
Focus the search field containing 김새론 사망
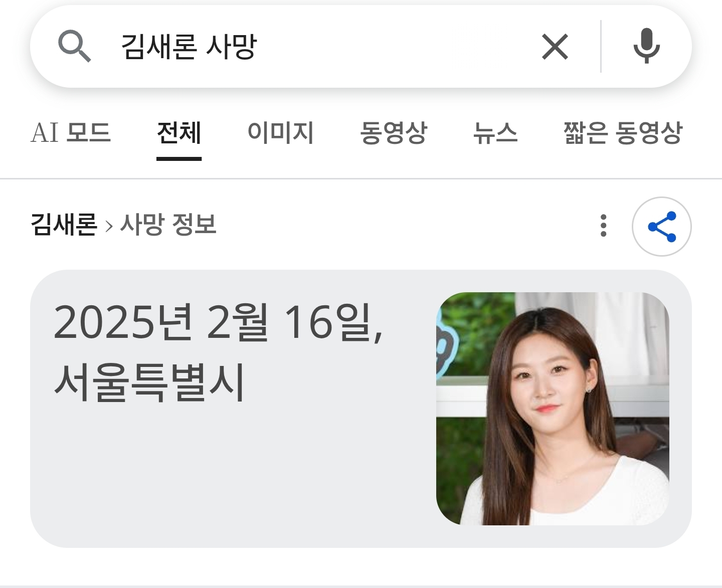coord(321,47)
